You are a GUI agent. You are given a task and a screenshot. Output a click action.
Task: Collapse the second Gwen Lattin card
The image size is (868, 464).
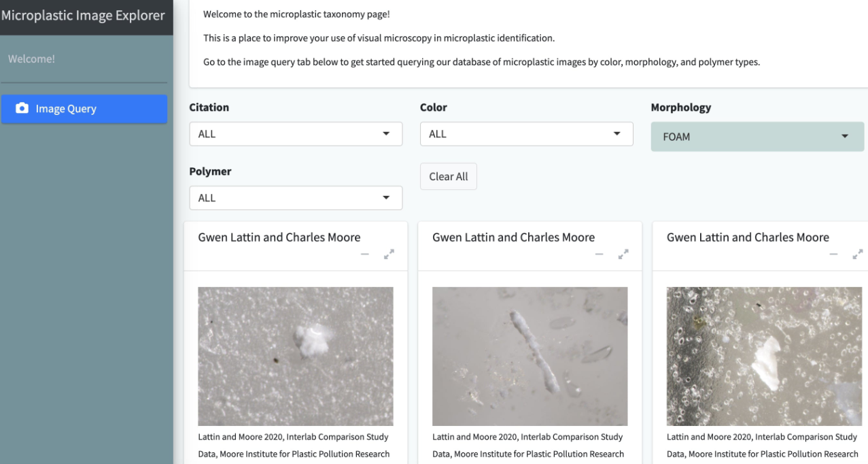point(600,254)
